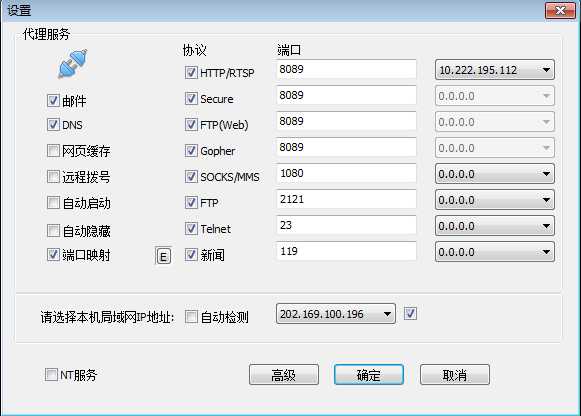Uncheck the FTP protocol checkbox
581x416 pixels.
191,203
